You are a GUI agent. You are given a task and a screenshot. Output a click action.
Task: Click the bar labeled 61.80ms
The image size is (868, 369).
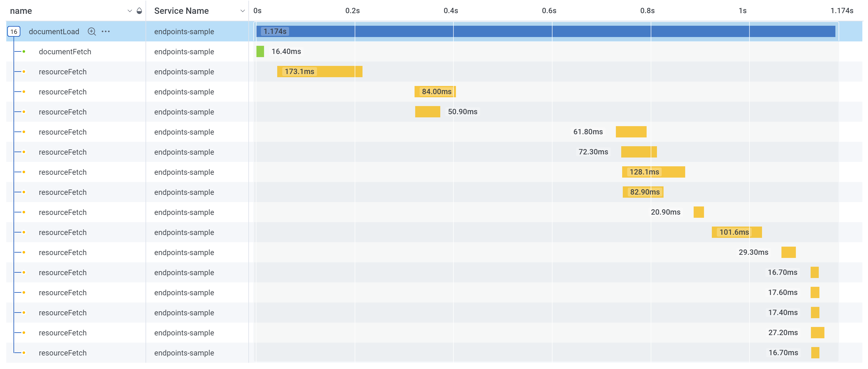[x=631, y=132]
